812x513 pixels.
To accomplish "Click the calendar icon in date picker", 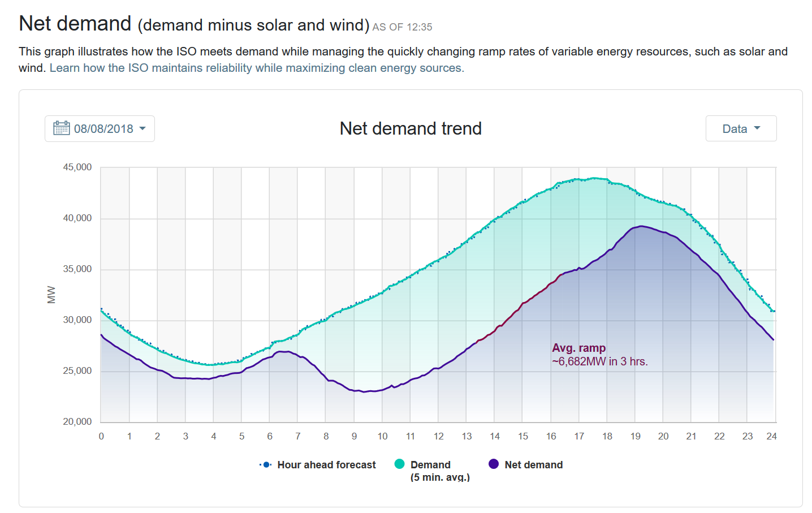I will pyautogui.click(x=61, y=128).
